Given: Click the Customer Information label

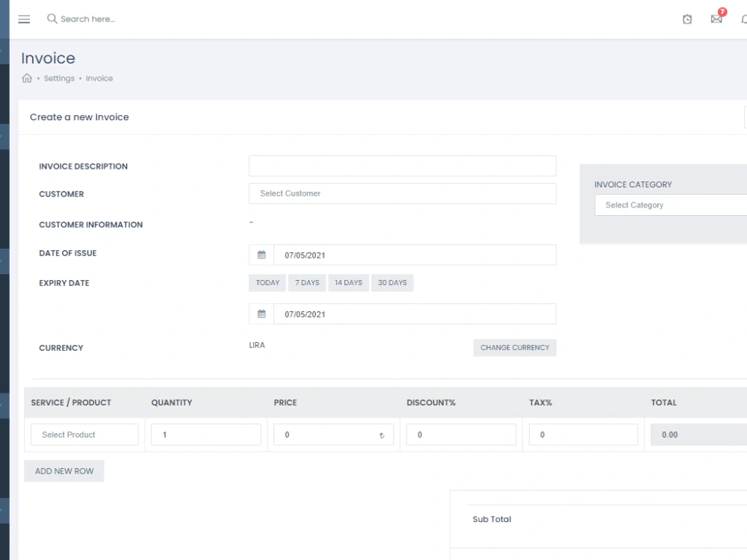Looking at the screenshot, I should click(90, 225).
